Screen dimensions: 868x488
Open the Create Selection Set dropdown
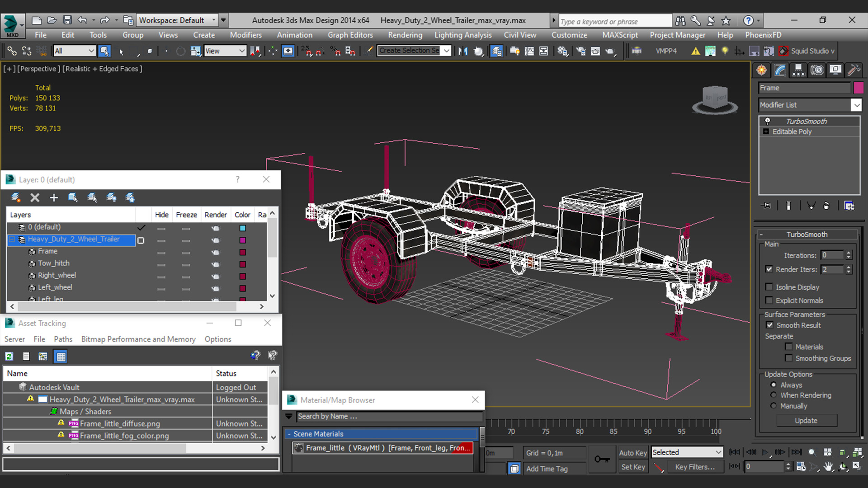coord(415,51)
